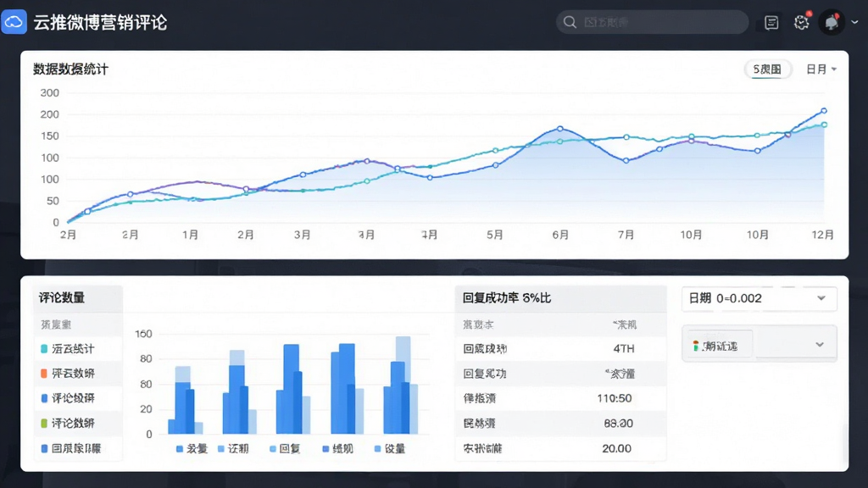868x488 pixels.
Task: Toggle the orange legend item in sidebar
Action: point(68,374)
